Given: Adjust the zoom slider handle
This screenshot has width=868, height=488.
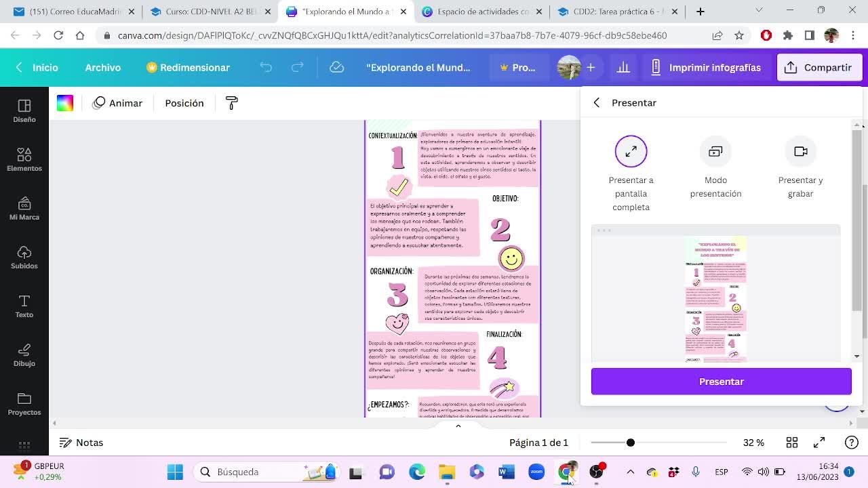Looking at the screenshot, I should tap(631, 443).
